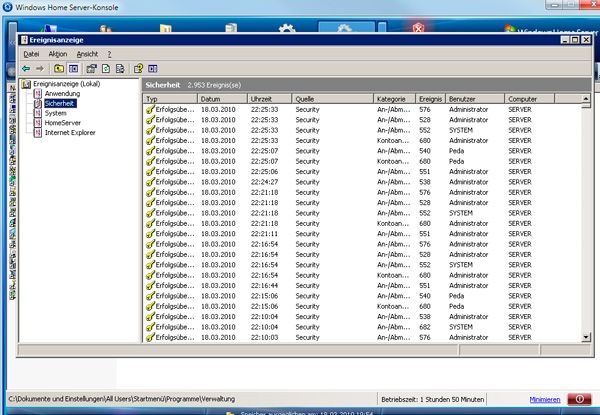Open the Ansicht menu

87,54
